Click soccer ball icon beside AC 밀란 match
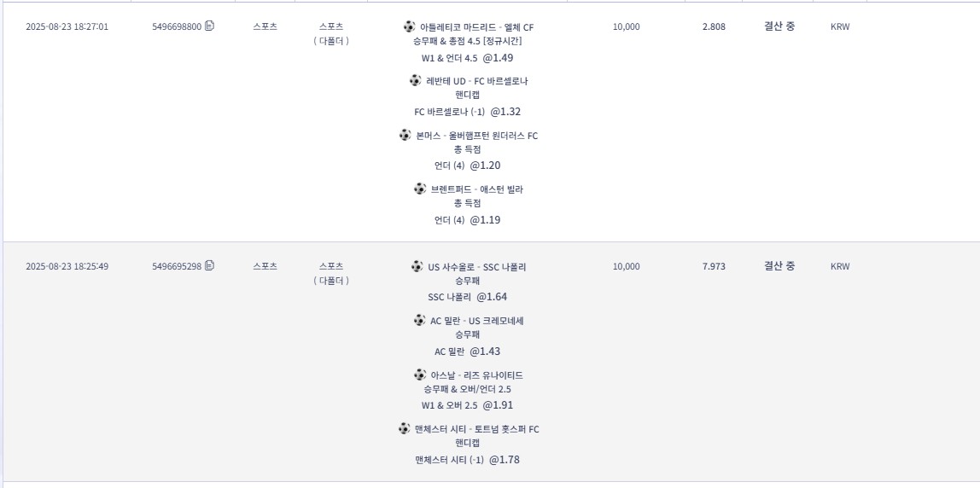The height and width of the screenshot is (488, 980). coord(419,320)
